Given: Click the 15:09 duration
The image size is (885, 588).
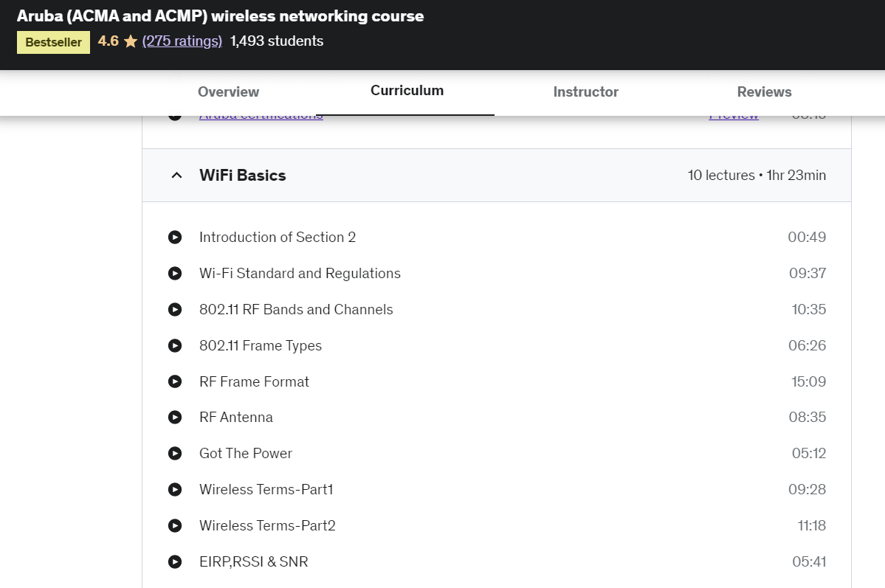Looking at the screenshot, I should 808,381.
